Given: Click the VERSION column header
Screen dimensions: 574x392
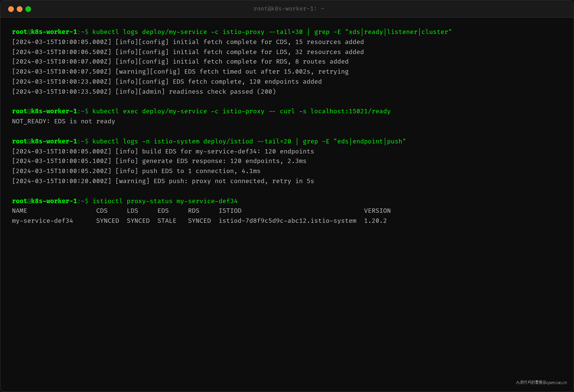Looking at the screenshot, I should pyautogui.click(x=377, y=211).
